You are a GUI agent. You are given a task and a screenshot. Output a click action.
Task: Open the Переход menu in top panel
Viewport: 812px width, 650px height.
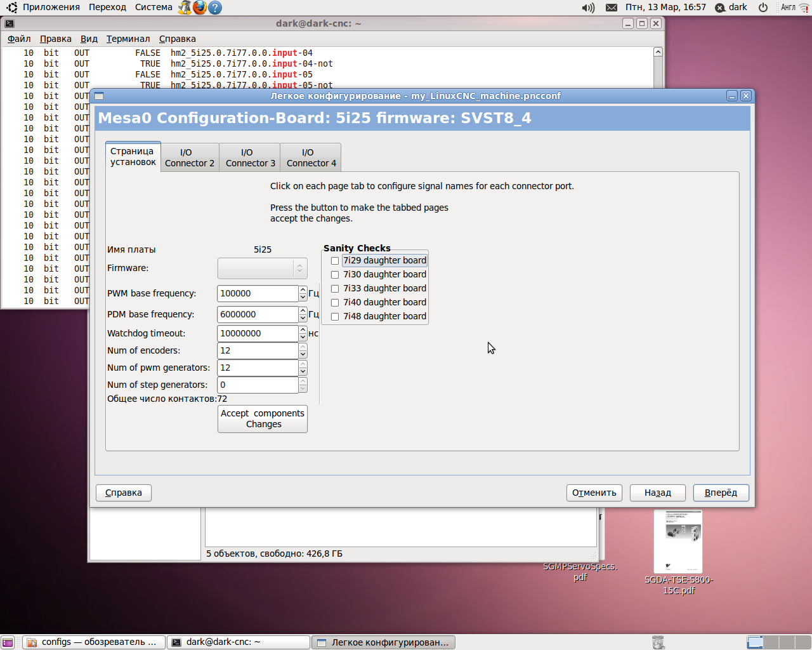pos(108,7)
